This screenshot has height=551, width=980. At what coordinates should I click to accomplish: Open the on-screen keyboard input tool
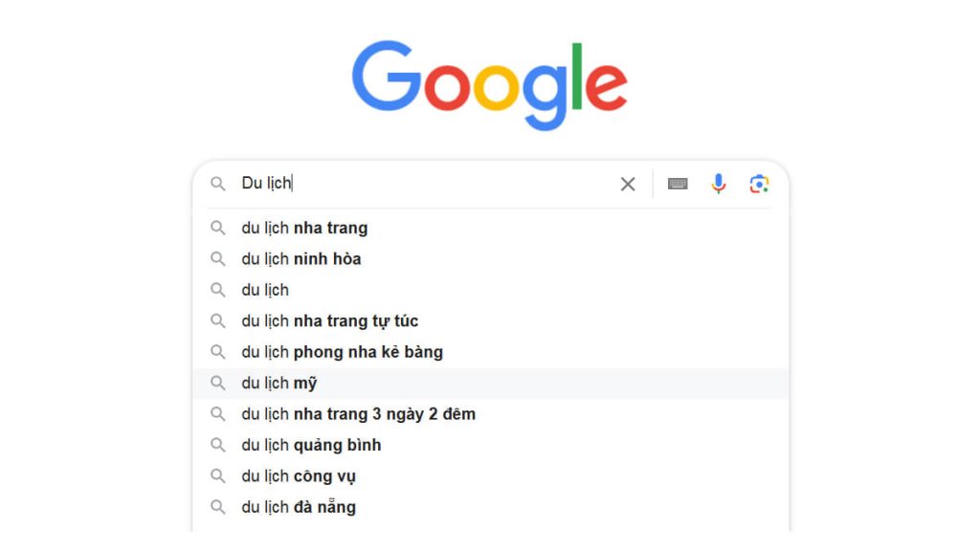click(x=678, y=184)
